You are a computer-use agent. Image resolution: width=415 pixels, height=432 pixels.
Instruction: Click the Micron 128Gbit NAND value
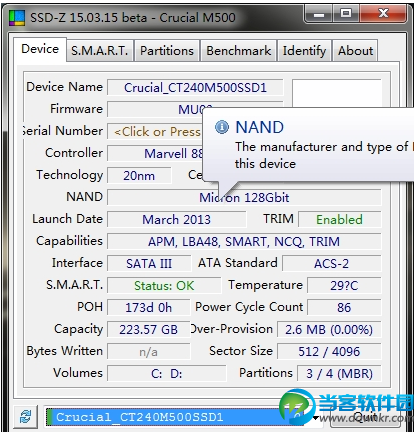[x=244, y=198]
